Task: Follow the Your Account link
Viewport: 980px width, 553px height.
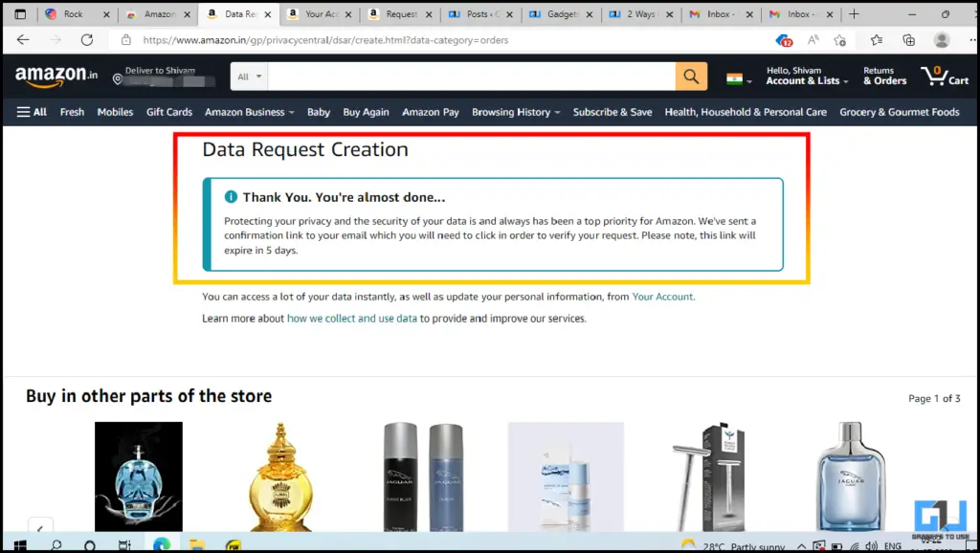Action: click(662, 297)
